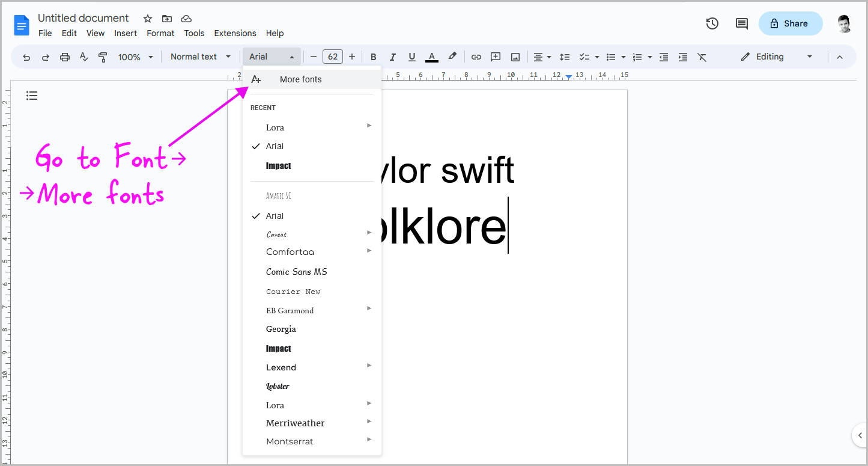Open numbered list options arrow
The width and height of the screenshot is (868, 466).
point(650,57)
